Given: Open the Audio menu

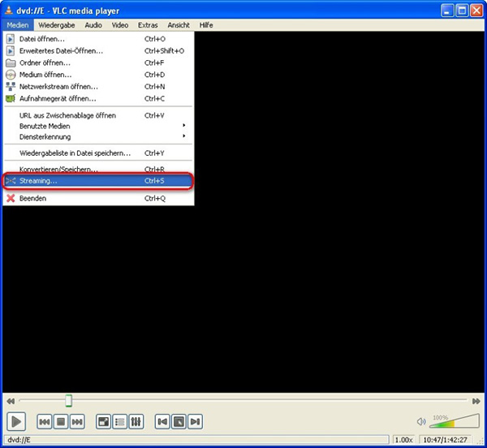Looking at the screenshot, I should [93, 25].
